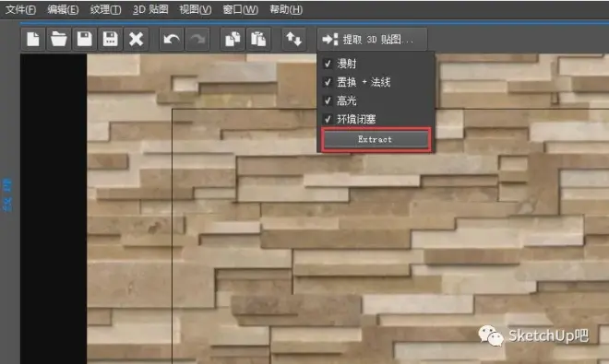Open the 窗口(W) menu
Image resolution: width=609 pixels, height=364 pixels.
click(241, 9)
